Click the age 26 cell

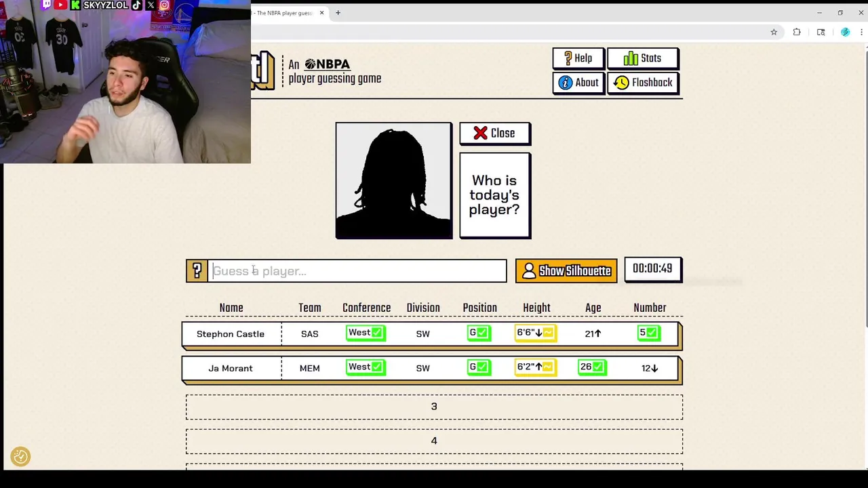592,367
